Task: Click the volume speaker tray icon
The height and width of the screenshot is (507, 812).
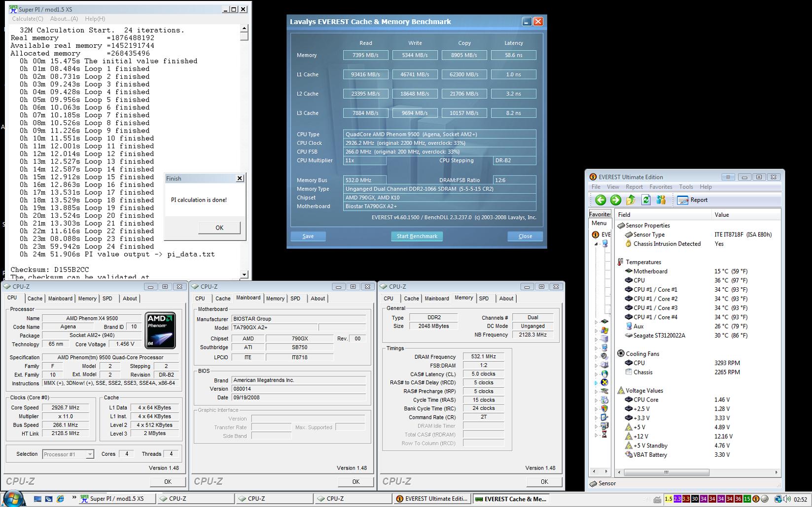Action: tap(786, 499)
